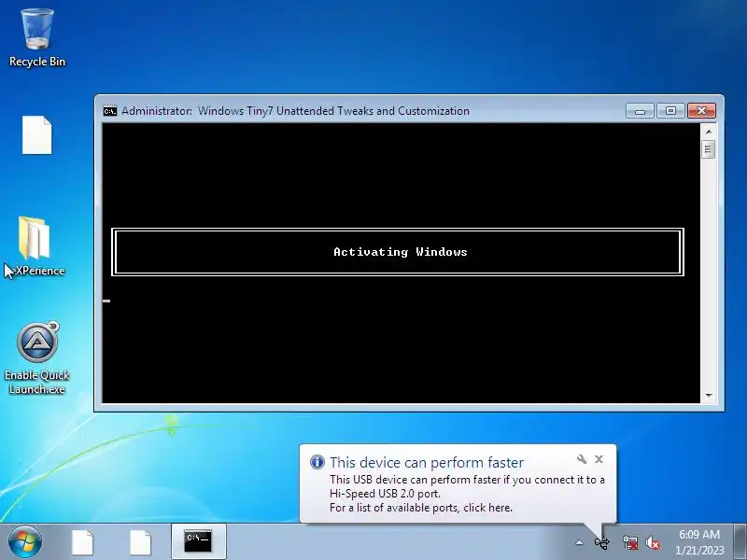
Task: Close the Administrator command window
Action: (x=701, y=111)
